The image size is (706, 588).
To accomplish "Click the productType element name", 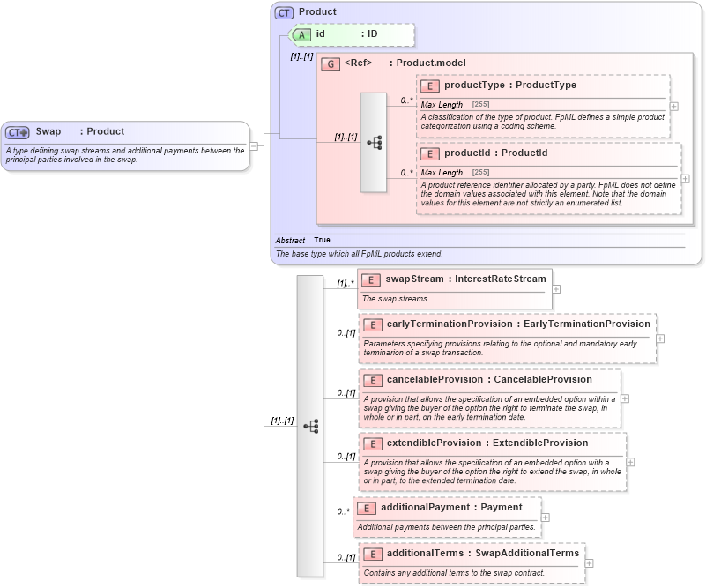I will pyautogui.click(x=474, y=86).
